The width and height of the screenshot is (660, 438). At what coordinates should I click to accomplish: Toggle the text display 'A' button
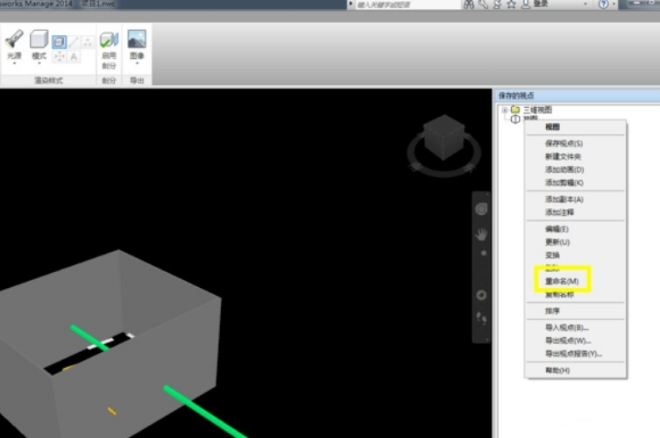[74, 56]
